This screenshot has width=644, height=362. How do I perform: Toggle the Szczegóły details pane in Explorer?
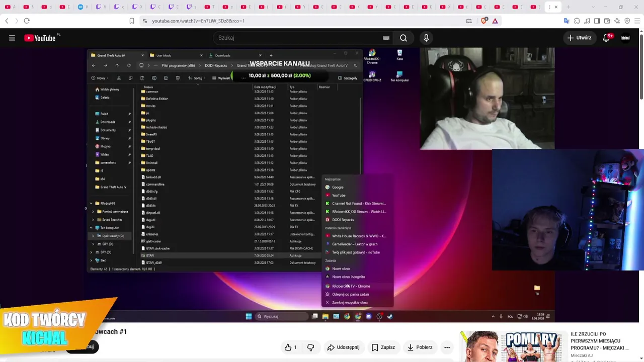[x=348, y=78]
